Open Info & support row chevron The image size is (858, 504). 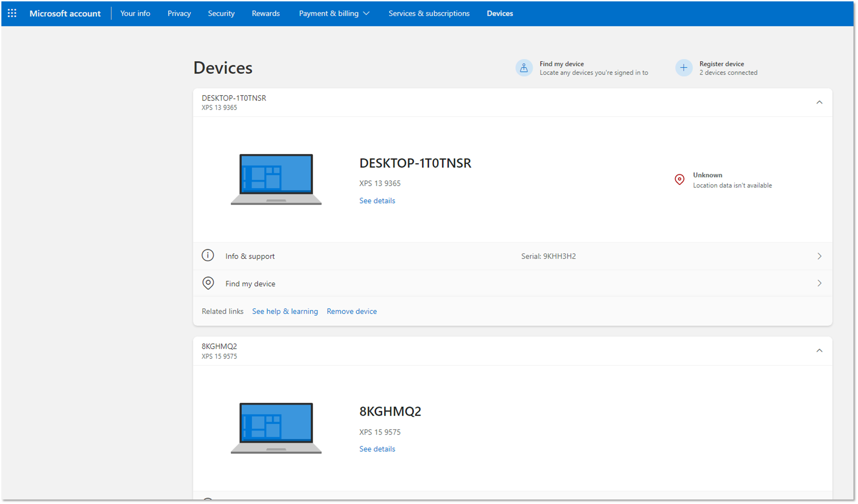tap(819, 256)
